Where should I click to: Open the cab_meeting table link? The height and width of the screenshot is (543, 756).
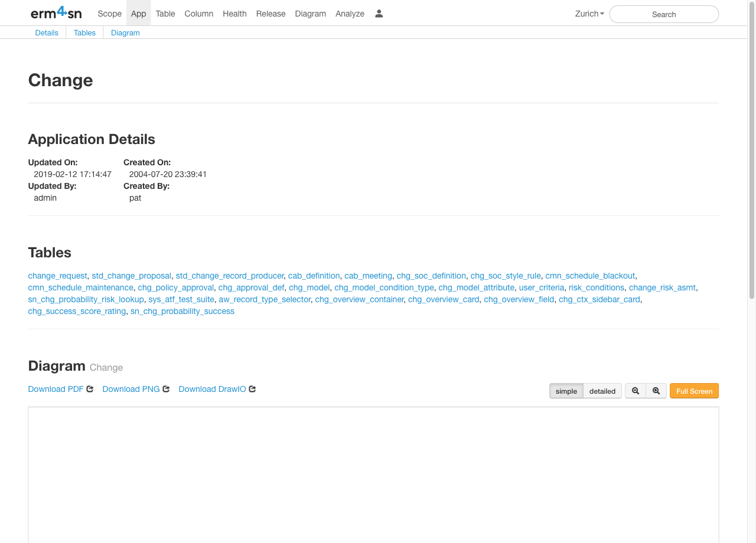(368, 276)
